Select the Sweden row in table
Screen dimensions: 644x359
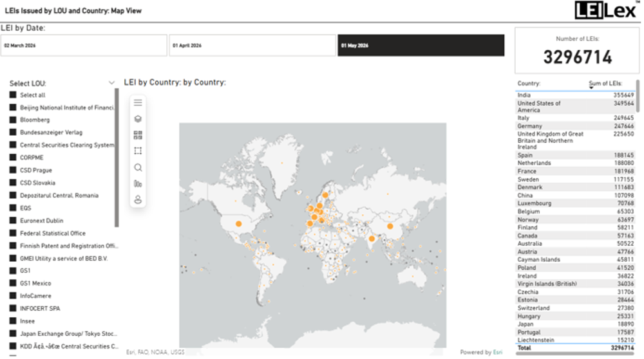pos(575,179)
